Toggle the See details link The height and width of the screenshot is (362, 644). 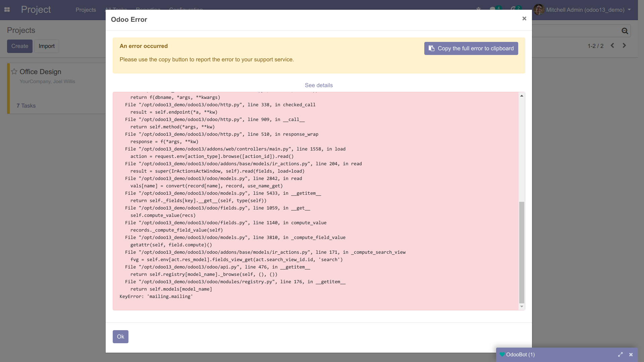tap(319, 85)
